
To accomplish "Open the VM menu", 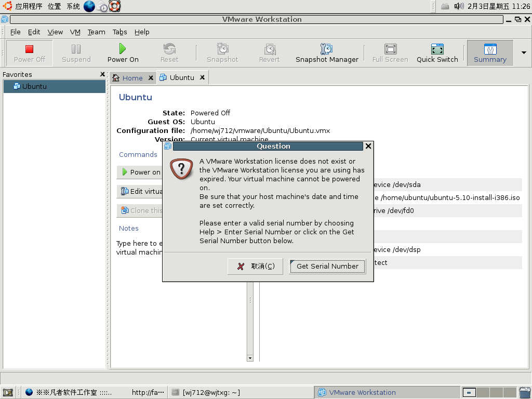I will (x=75, y=32).
